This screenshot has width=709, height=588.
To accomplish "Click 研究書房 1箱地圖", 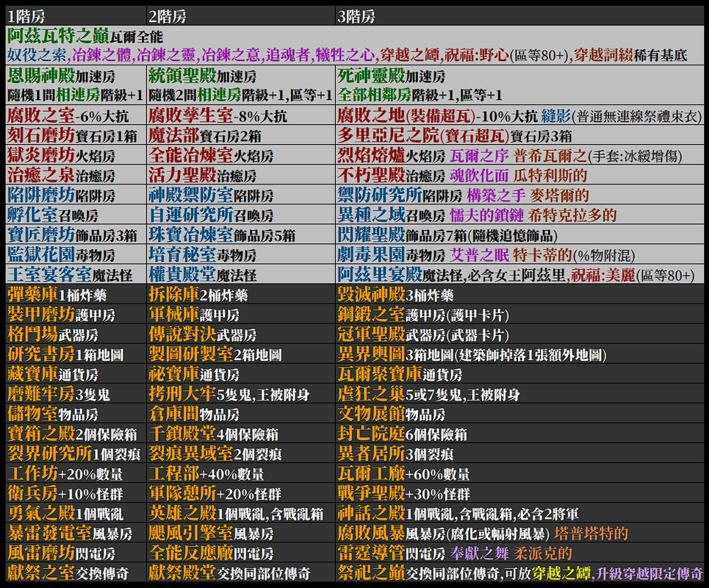I will click(x=76, y=354).
